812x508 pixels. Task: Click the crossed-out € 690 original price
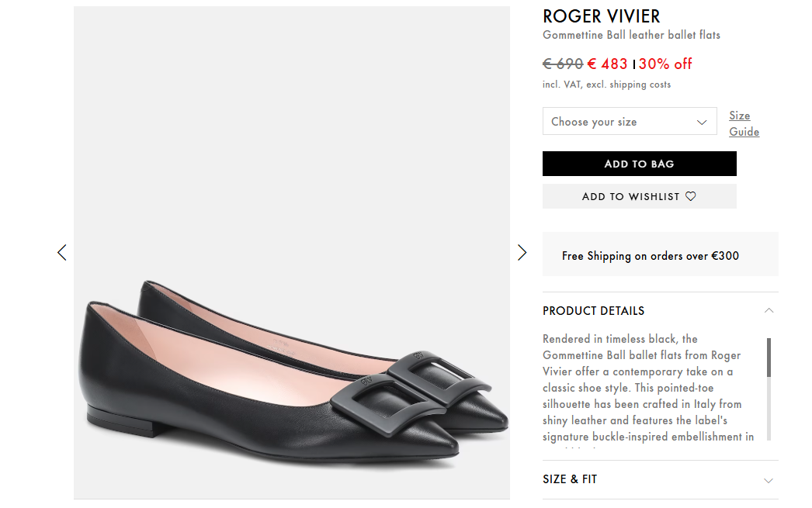point(563,64)
